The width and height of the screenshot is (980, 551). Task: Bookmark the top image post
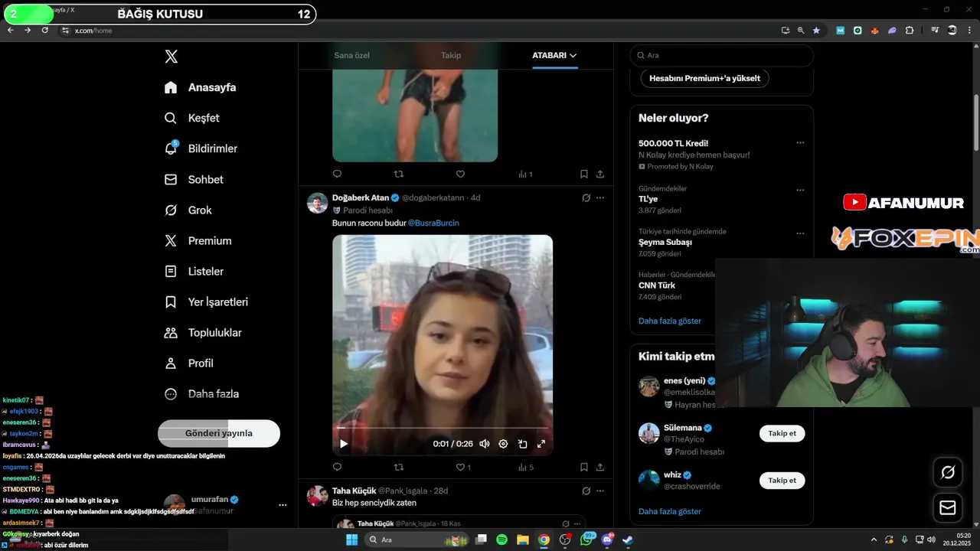tap(583, 174)
